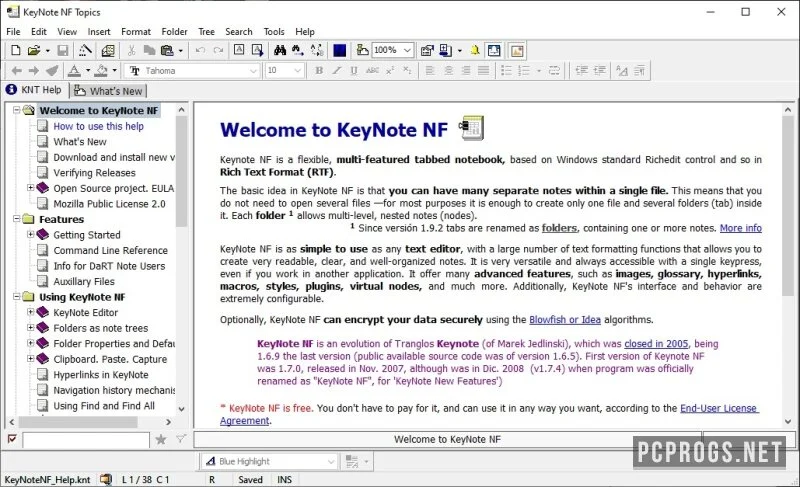This screenshot has height=487, width=800.
Task: Click the Redo arrow icon
Action: [218, 50]
